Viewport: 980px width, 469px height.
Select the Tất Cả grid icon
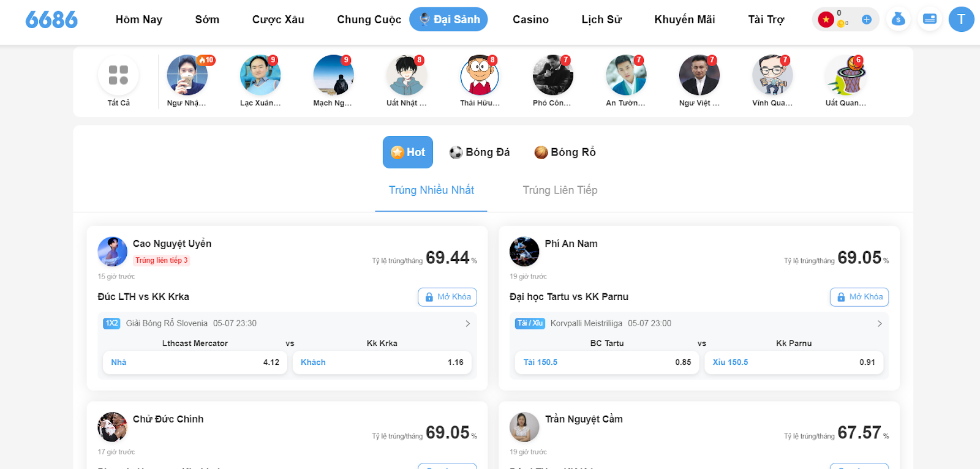coord(118,75)
